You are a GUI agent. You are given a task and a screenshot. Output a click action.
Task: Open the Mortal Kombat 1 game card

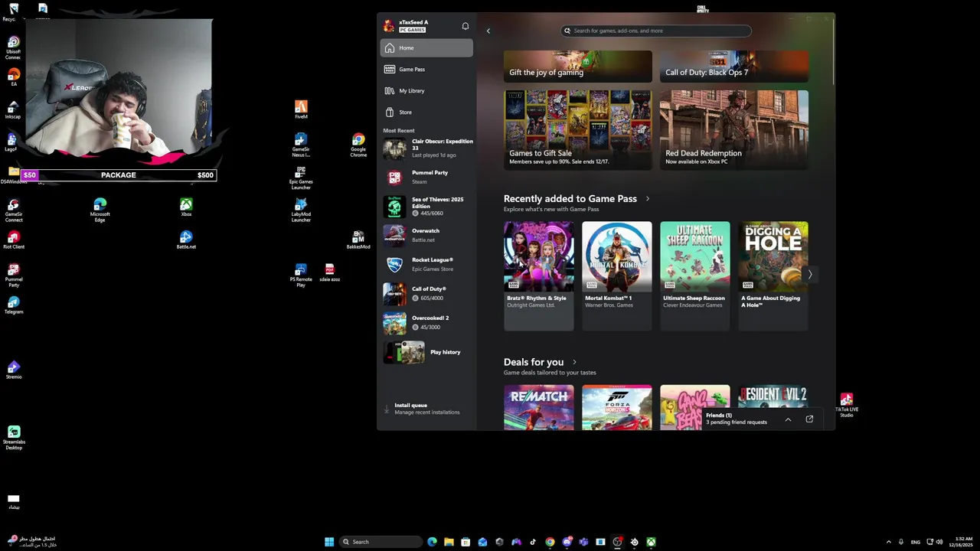tap(617, 276)
